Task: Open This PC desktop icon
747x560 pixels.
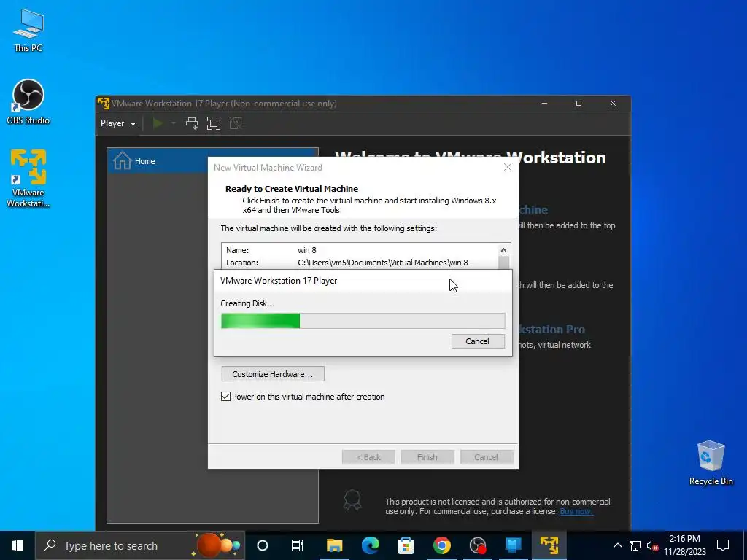Action: [x=28, y=30]
